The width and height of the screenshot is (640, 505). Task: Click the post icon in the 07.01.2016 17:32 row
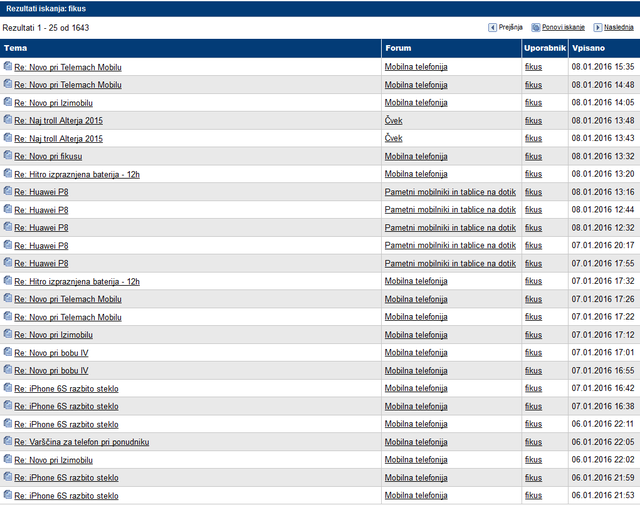tap(8, 280)
